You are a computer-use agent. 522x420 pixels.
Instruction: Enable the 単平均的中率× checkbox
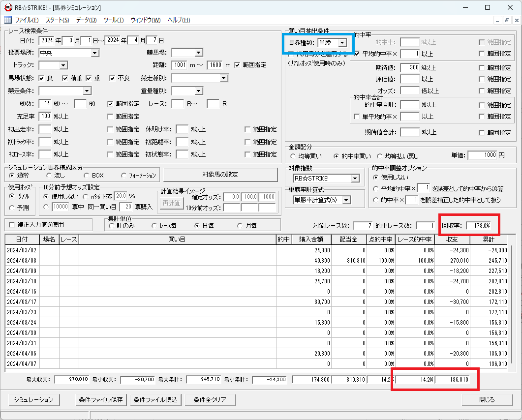[357, 117]
